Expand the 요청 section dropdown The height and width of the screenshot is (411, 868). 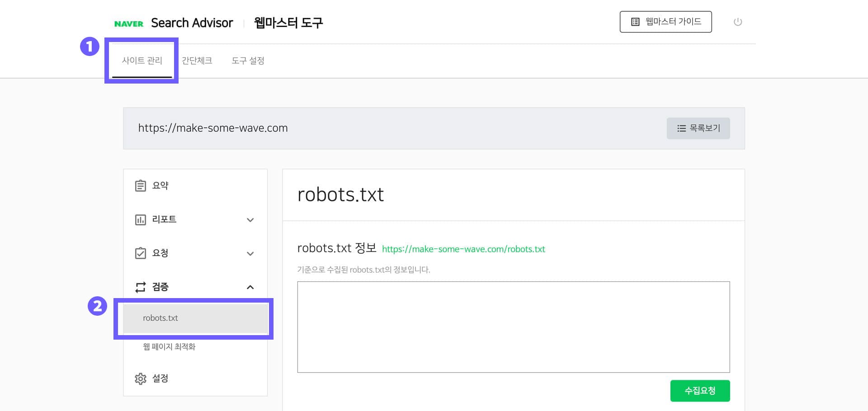pyautogui.click(x=250, y=253)
